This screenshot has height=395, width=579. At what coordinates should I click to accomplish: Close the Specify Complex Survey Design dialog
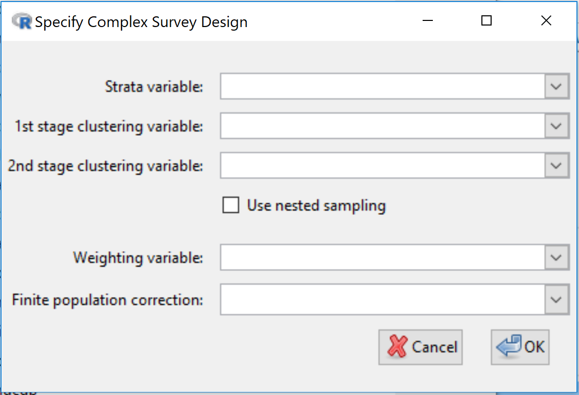click(x=546, y=21)
